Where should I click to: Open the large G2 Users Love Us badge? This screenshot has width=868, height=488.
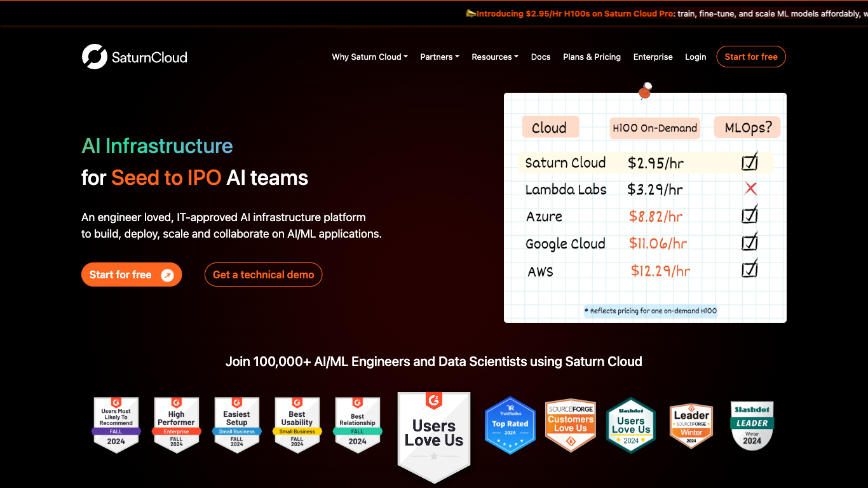pyautogui.click(x=434, y=437)
